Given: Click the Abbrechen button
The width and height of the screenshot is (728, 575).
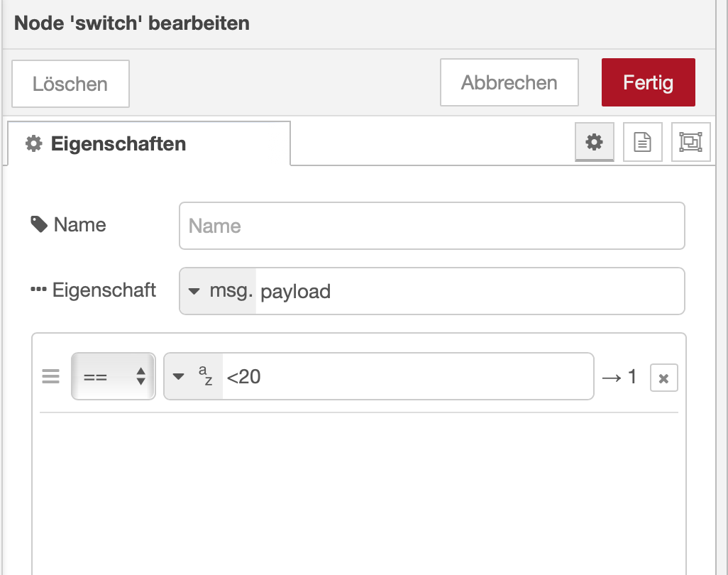Looking at the screenshot, I should [x=509, y=82].
